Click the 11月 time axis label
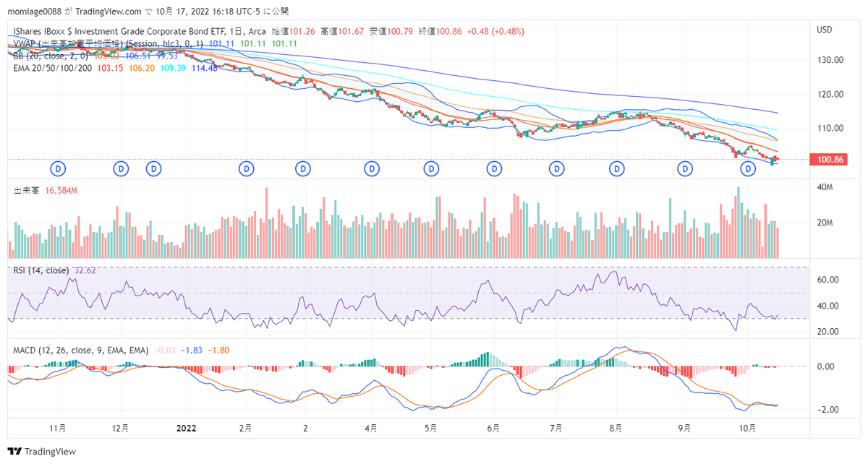Image resolution: width=868 pixels, height=464 pixels. pos(59,427)
